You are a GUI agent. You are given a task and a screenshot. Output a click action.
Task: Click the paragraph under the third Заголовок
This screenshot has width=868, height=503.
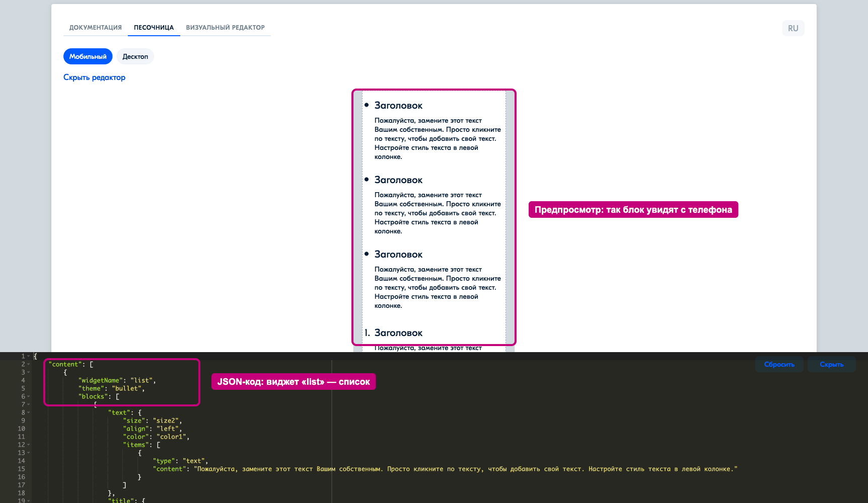tap(438, 288)
